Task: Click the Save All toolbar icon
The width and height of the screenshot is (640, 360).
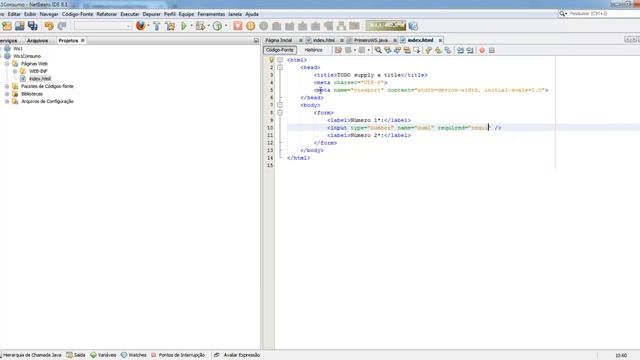Action: pyautogui.click(x=33, y=26)
